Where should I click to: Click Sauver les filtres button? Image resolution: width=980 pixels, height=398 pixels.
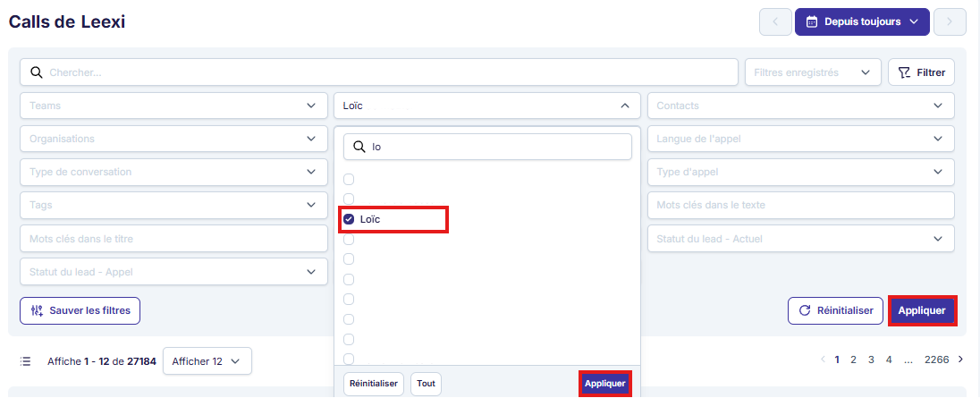click(80, 310)
